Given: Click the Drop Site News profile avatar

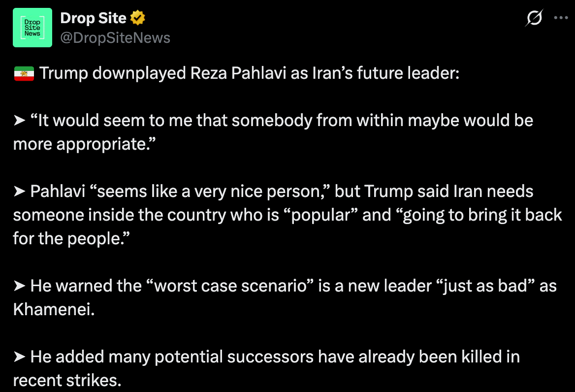Looking at the screenshot, I should coord(32,28).
